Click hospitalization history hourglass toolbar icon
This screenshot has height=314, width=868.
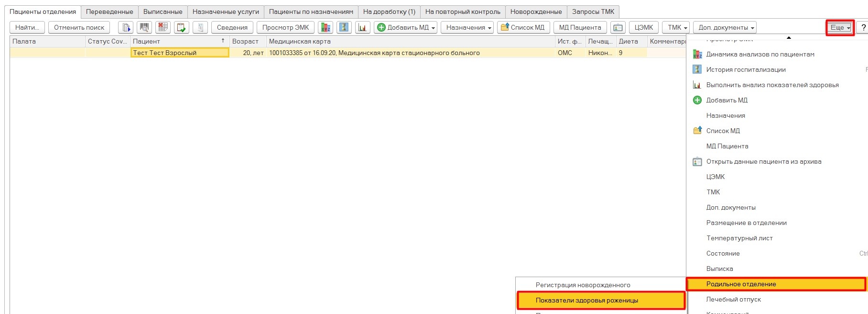[x=344, y=27]
